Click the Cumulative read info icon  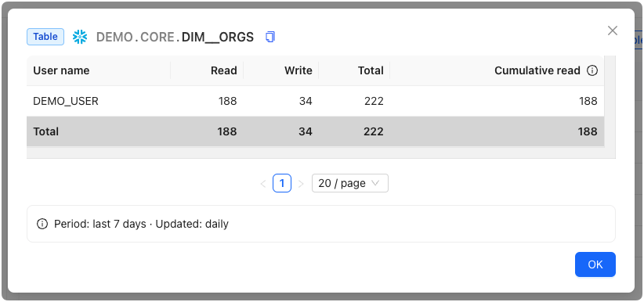(592, 70)
